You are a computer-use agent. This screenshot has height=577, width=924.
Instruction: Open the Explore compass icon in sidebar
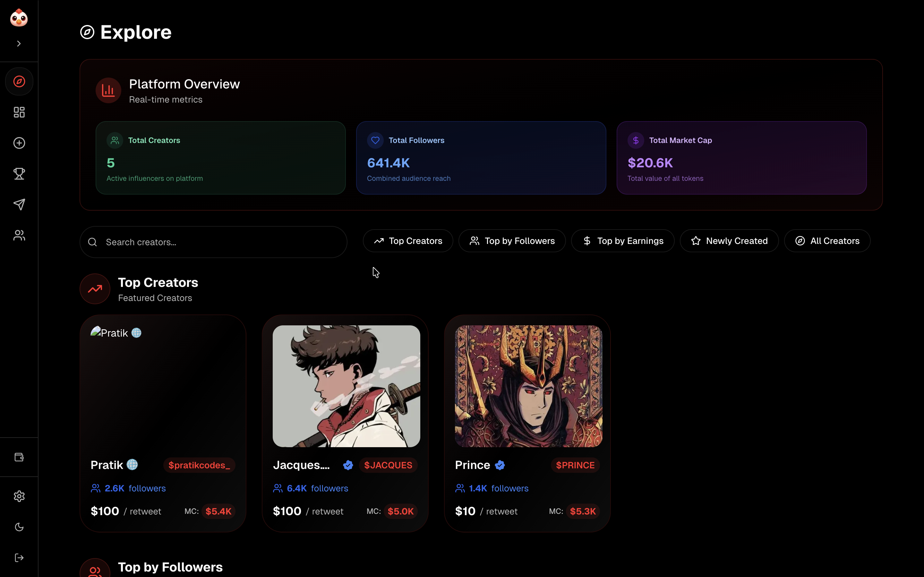(x=19, y=81)
